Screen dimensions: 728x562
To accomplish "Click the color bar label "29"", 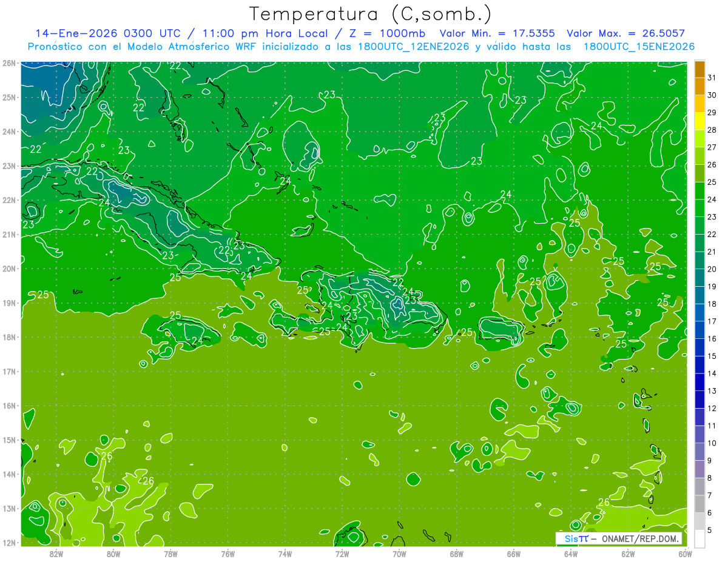I will point(712,113).
